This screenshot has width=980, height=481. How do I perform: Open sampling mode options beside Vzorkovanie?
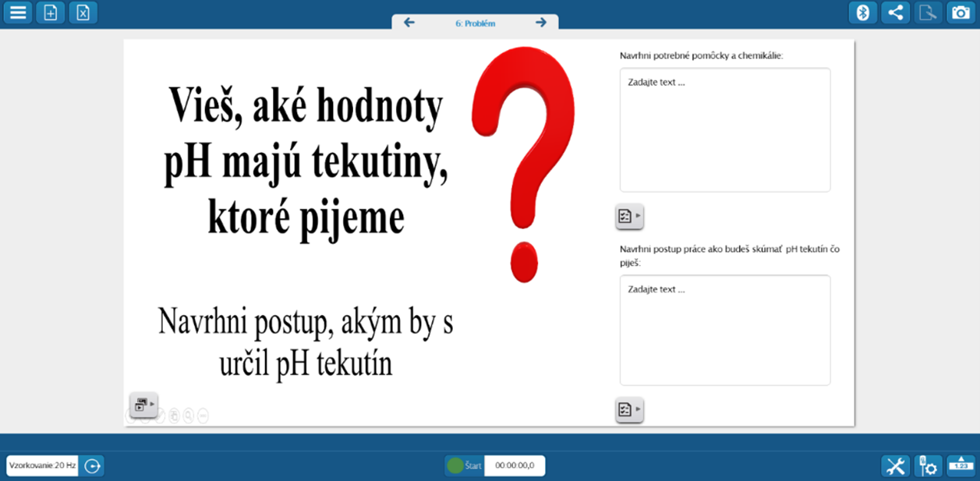tap(93, 466)
